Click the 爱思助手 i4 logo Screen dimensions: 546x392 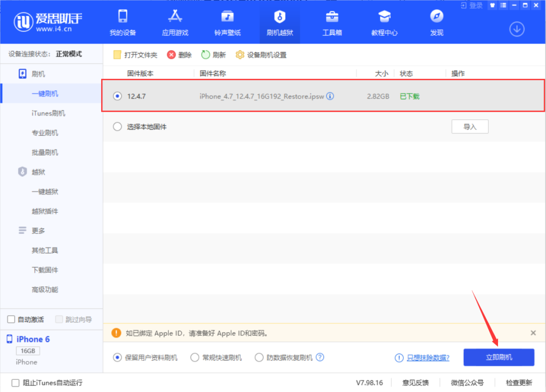(x=48, y=22)
